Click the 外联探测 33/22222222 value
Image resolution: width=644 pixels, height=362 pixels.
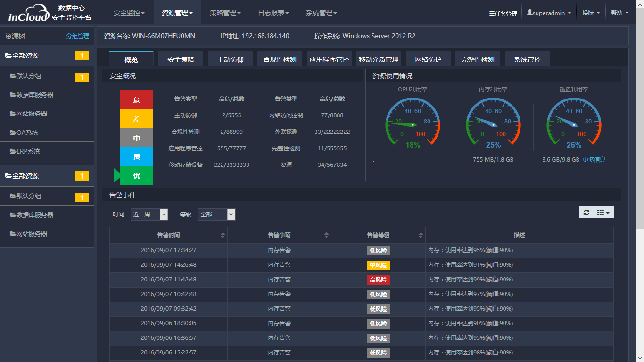(x=332, y=132)
